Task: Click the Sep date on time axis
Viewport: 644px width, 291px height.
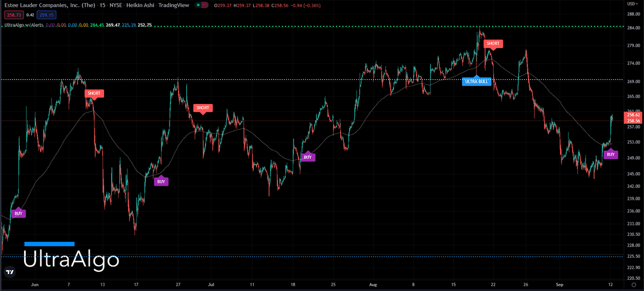Action: tap(559, 285)
